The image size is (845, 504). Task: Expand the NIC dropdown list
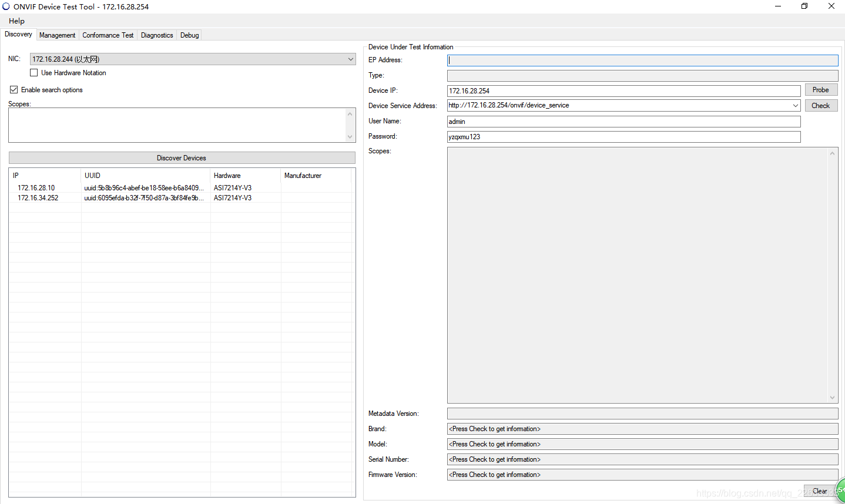click(x=350, y=59)
